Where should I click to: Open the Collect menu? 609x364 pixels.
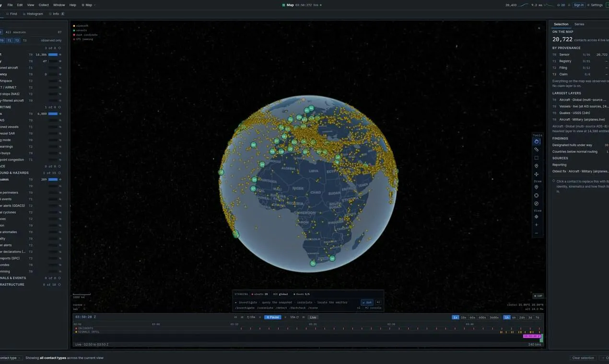[x=44, y=5]
